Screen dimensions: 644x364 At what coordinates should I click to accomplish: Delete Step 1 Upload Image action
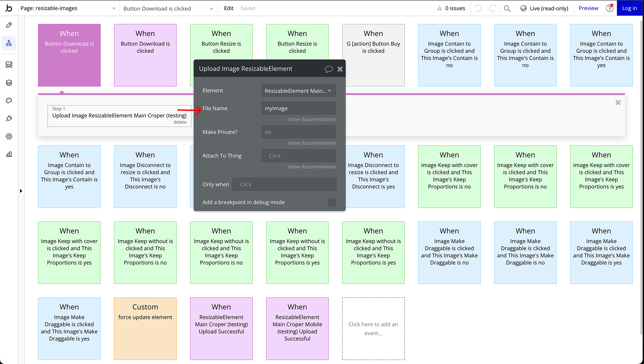click(x=180, y=122)
